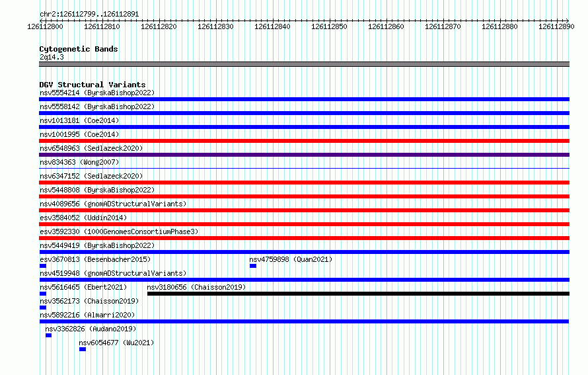The width and height of the screenshot is (588, 375).
Task: Select the nsv5892216 (Almarri2020) label
Action: coord(87,315)
